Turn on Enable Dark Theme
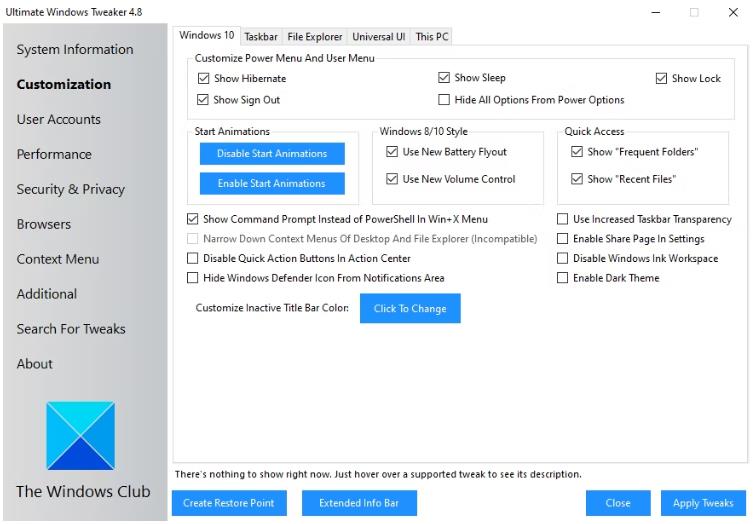 (x=562, y=278)
